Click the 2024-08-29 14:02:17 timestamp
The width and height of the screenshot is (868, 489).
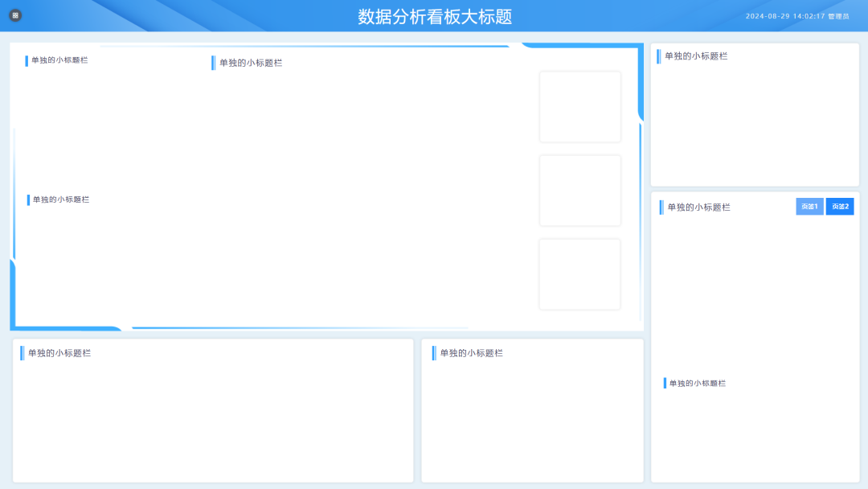coord(785,16)
